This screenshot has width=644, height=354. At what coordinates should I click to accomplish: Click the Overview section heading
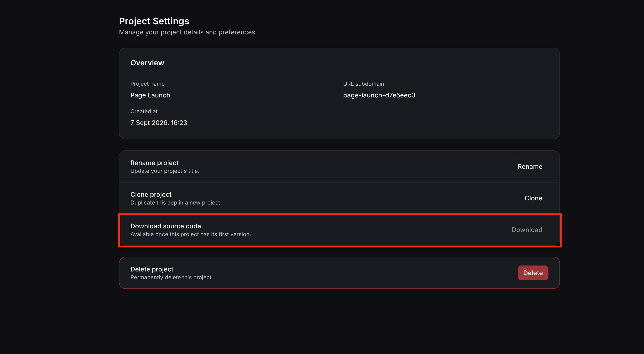click(147, 63)
